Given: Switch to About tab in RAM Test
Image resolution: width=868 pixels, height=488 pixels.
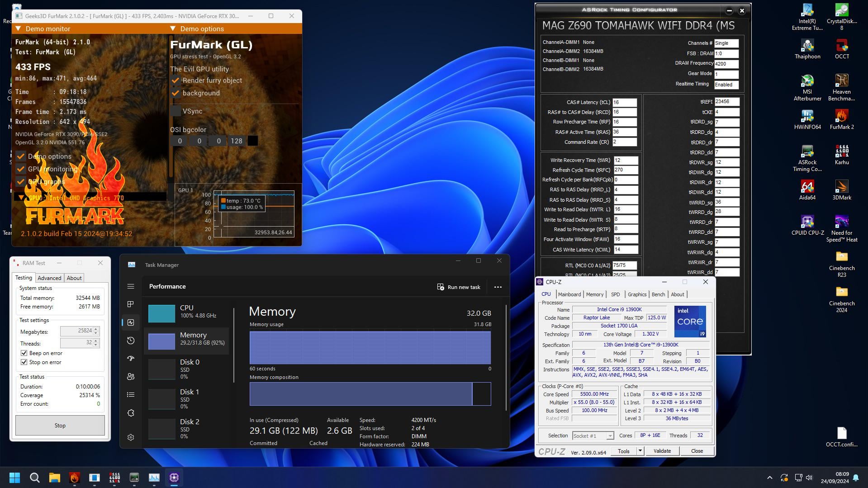Looking at the screenshot, I should click(74, 278).
